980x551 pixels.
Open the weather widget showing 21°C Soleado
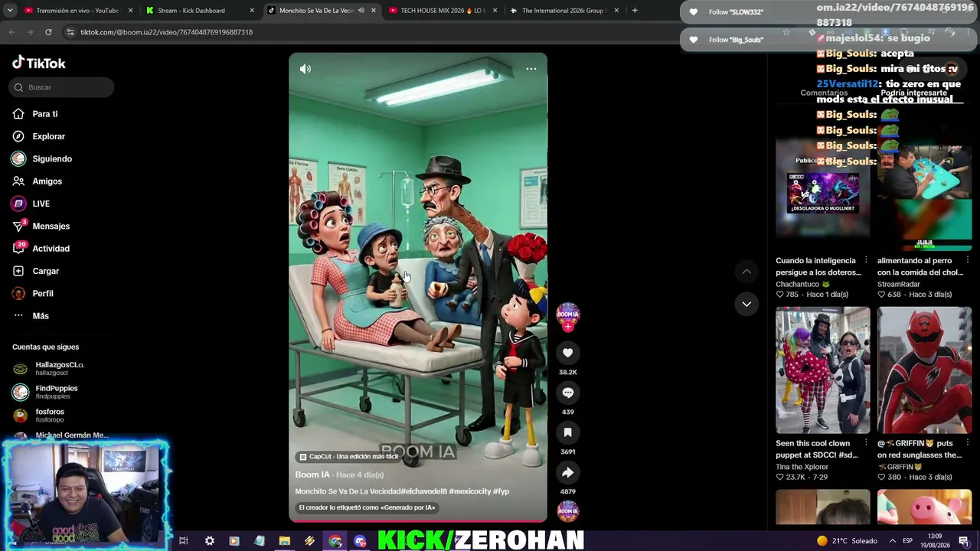click(x=846, y=541)
